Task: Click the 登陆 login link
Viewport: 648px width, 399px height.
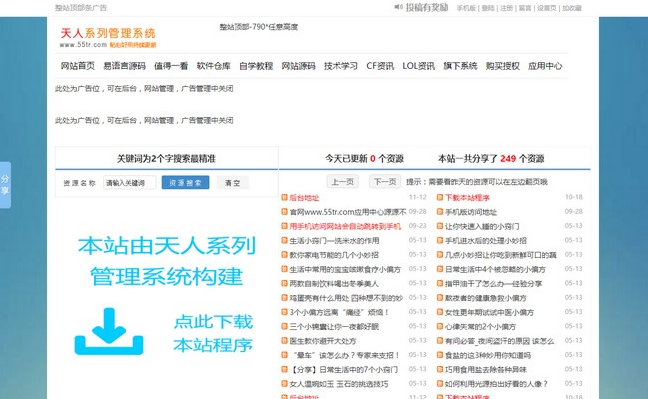Action: [x=488, y=8]
